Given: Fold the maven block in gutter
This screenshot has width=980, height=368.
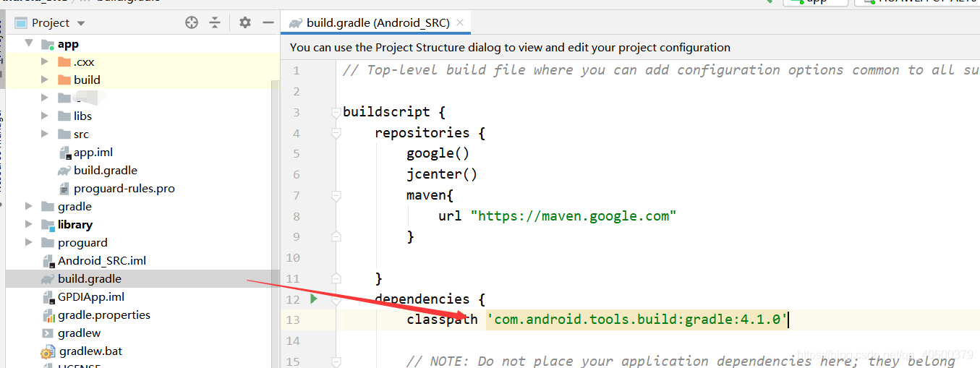Looking at the screenshot, I should (336, 195).
